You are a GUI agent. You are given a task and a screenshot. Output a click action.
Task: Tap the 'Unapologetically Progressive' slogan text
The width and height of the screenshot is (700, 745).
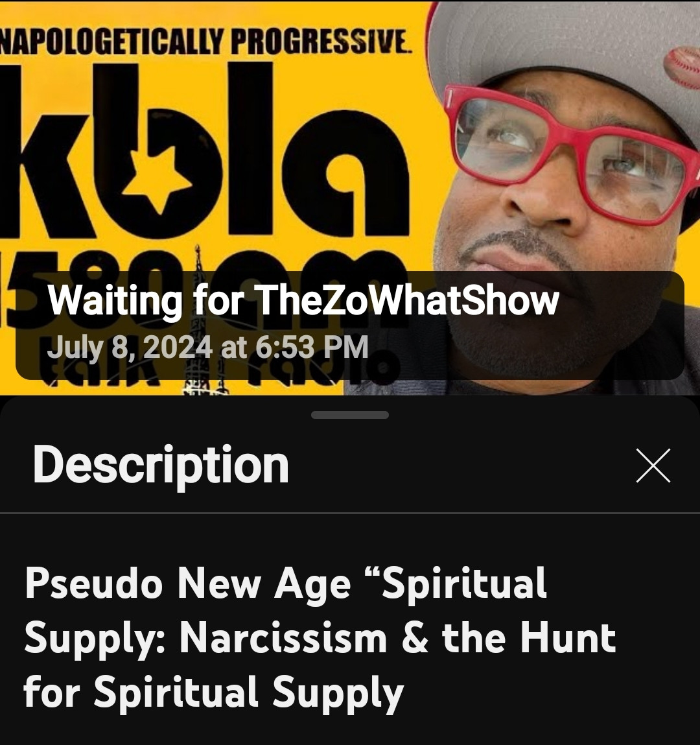[204, 41]
